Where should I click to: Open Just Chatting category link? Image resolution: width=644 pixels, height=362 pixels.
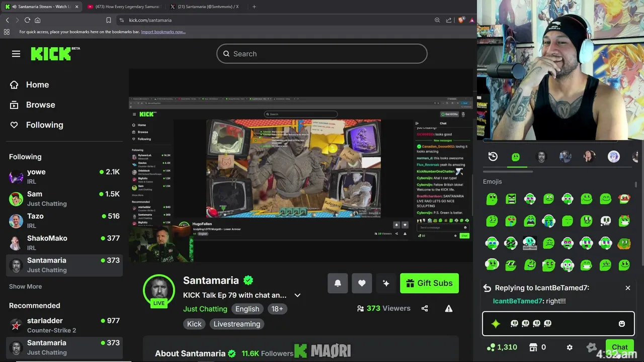[x=205, y=309]
